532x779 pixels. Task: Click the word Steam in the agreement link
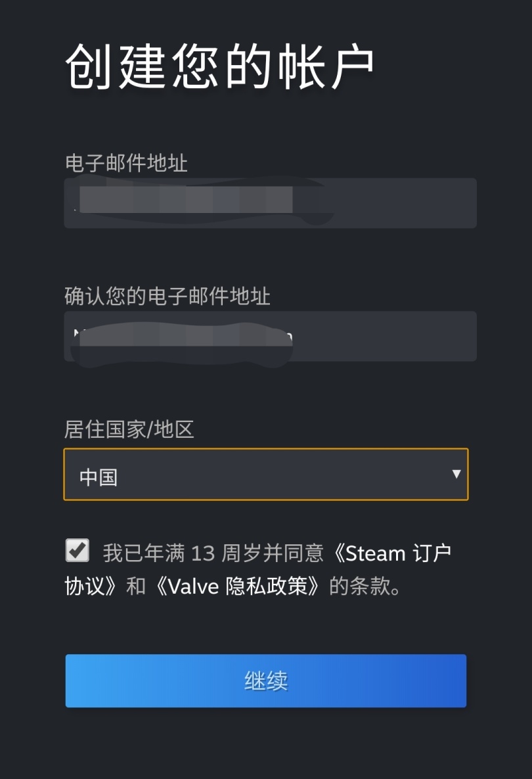click(375, 554)
